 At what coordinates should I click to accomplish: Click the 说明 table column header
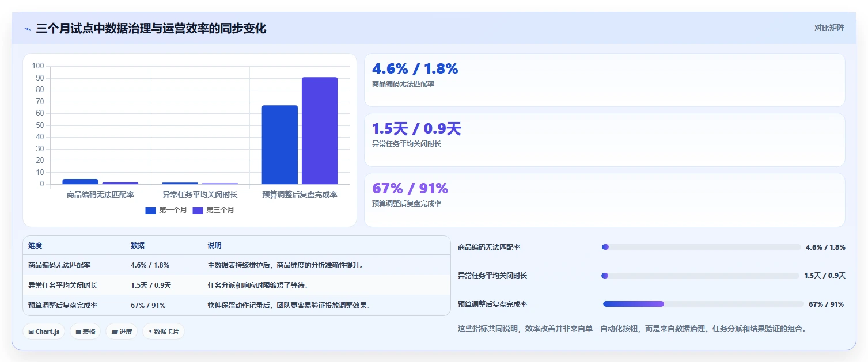tap(214, 246)
